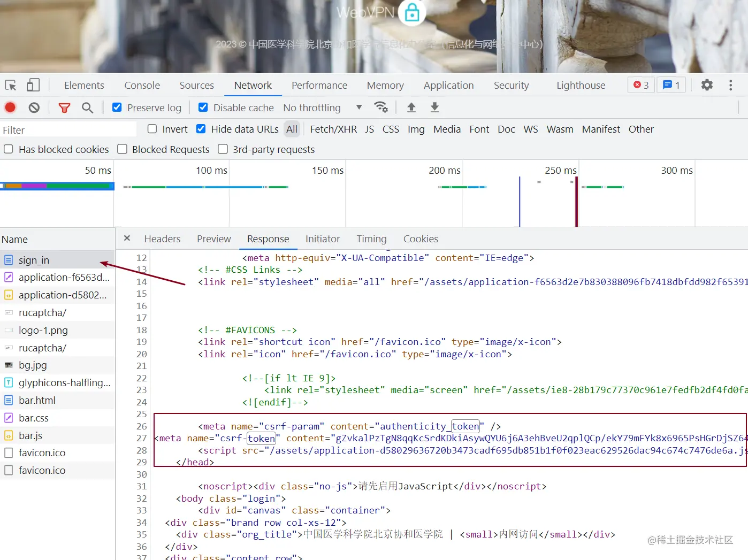Select the first favicon.ico request
The image size is (748, 560).
57,452
